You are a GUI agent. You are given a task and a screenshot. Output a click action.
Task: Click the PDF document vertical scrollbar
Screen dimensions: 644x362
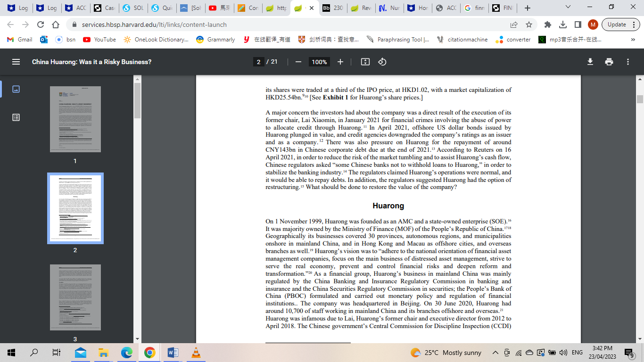click(640, 99)
